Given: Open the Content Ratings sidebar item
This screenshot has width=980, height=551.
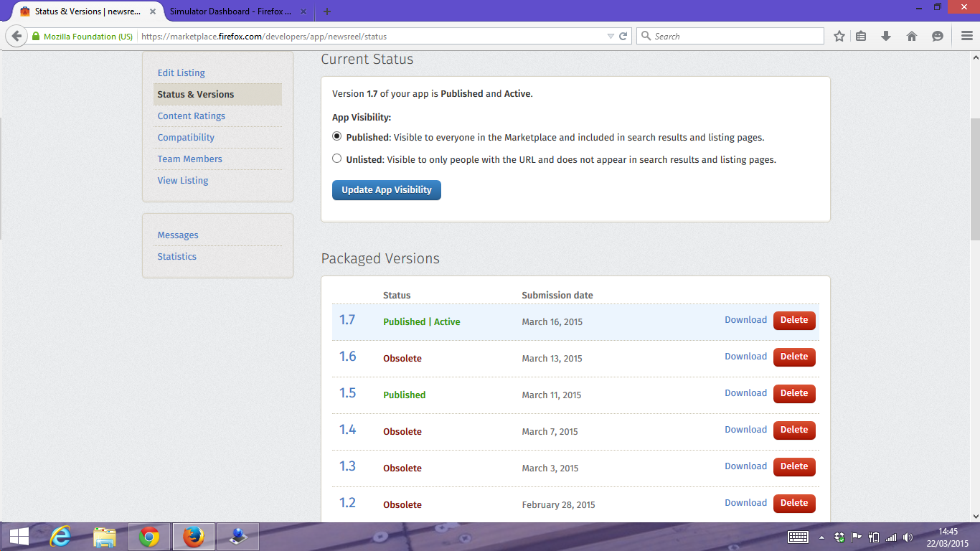Looking at the screenshot, I should [191, 116].
